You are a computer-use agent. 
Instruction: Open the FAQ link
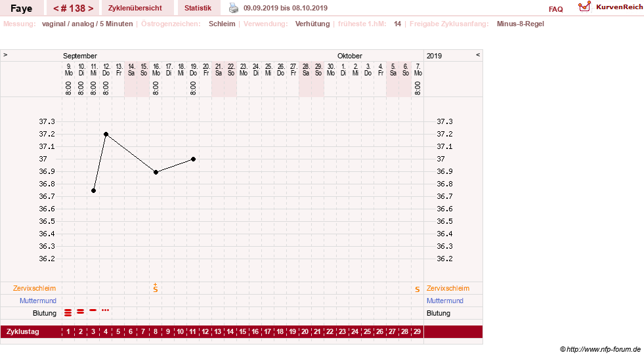555,9
